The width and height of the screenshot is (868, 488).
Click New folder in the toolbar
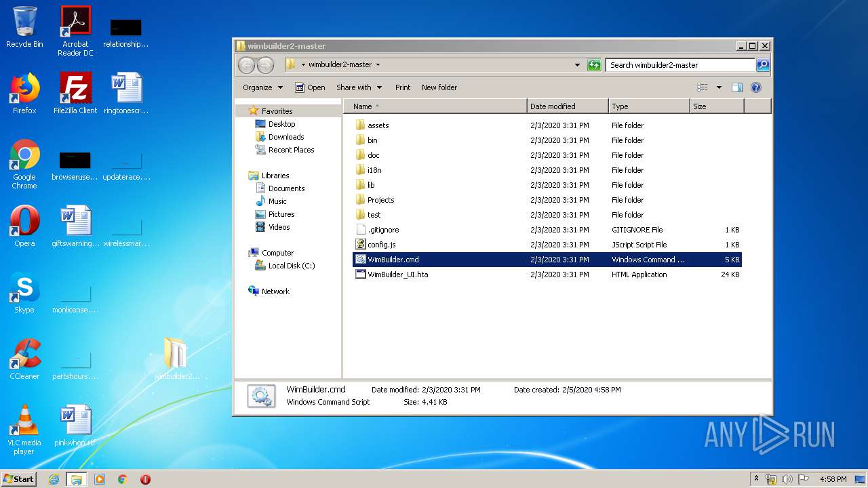point(439,87)
